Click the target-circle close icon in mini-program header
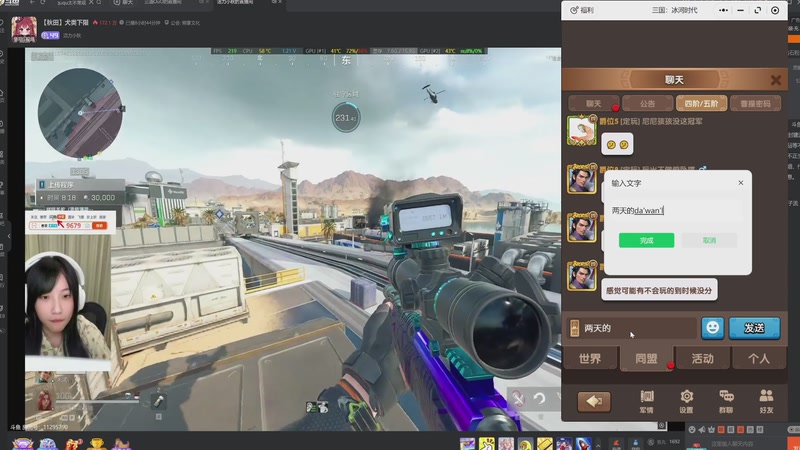Viewport: 800px width, 450px height. pyautogui.click(x=775, y=10)
